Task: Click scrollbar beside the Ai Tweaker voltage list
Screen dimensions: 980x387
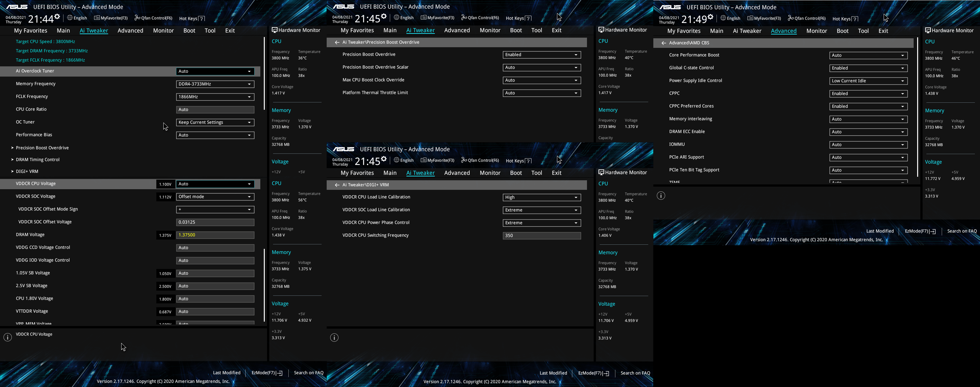Action: pos(264,286)
